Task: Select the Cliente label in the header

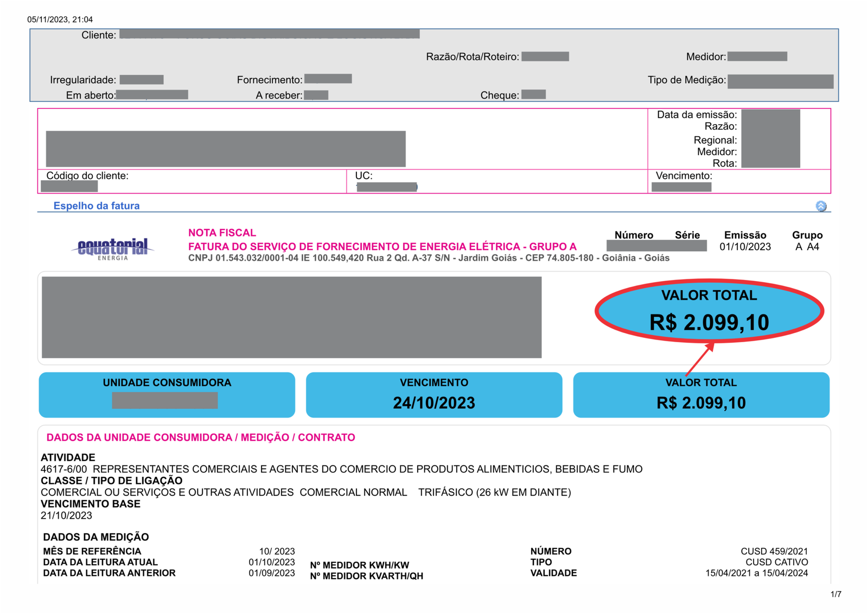Action: (x=99, y=35)
